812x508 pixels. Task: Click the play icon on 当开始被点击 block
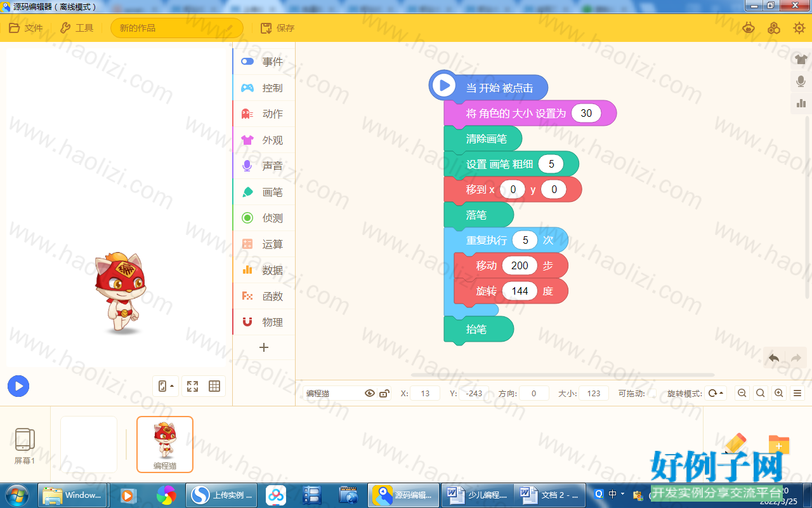click(x=443, y=85)
